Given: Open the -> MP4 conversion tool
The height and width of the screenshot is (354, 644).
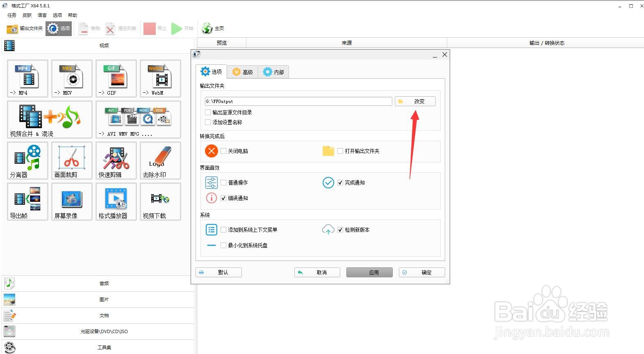Looking at the screenshot, I should (27, 78).
